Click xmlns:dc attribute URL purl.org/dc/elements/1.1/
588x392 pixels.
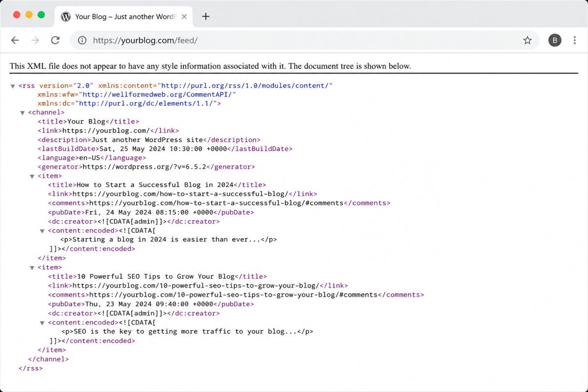tap(147, 103)
